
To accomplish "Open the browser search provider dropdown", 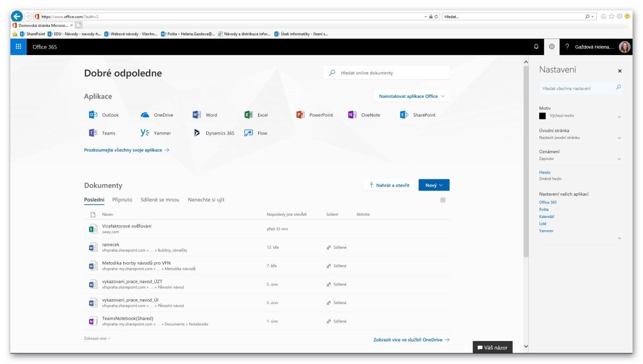I will (x=593, y=17).
